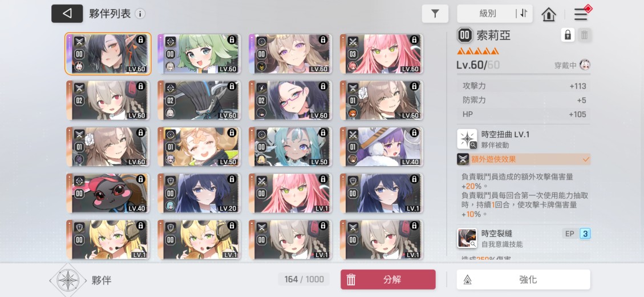
Task: Open the filter funnel icon
Action: tap(435, 14)
